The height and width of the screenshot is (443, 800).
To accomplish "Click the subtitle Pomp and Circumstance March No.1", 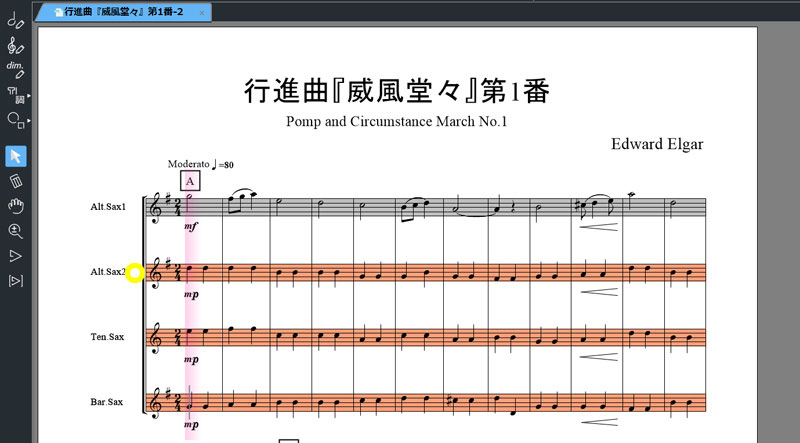I will (396, 121).
